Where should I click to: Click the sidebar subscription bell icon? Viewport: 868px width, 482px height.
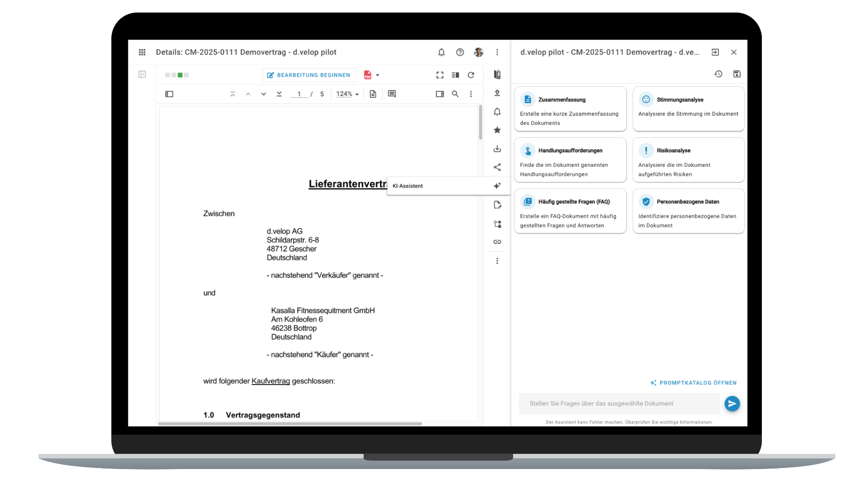pos(497,112)
